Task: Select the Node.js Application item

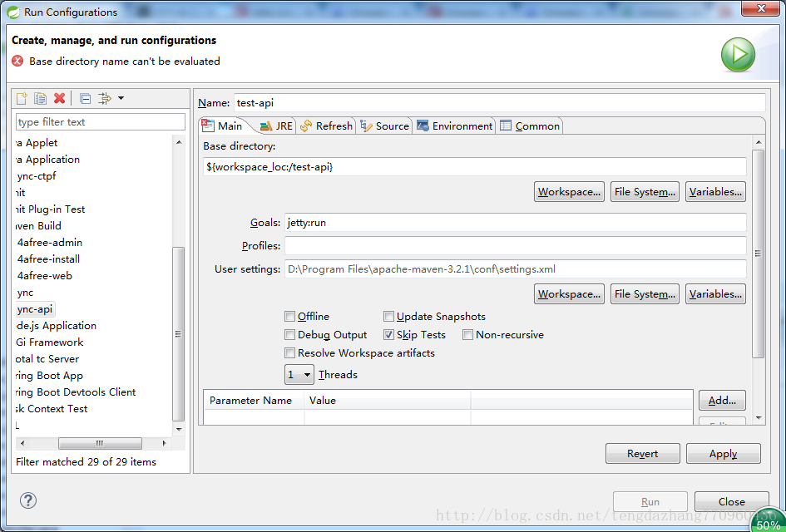Action: coord(56,326)
